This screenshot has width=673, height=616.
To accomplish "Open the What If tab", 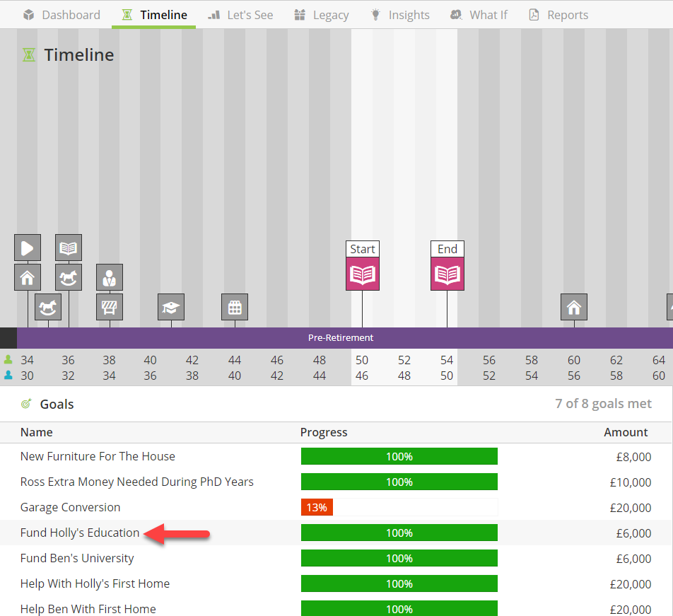I will pos(479,15).
